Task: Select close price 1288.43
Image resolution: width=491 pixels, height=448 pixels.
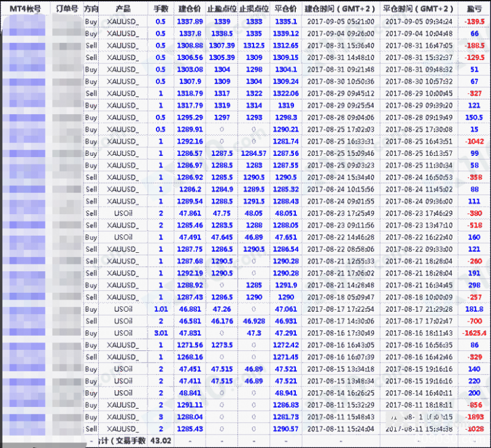Action: click(285, 201)
